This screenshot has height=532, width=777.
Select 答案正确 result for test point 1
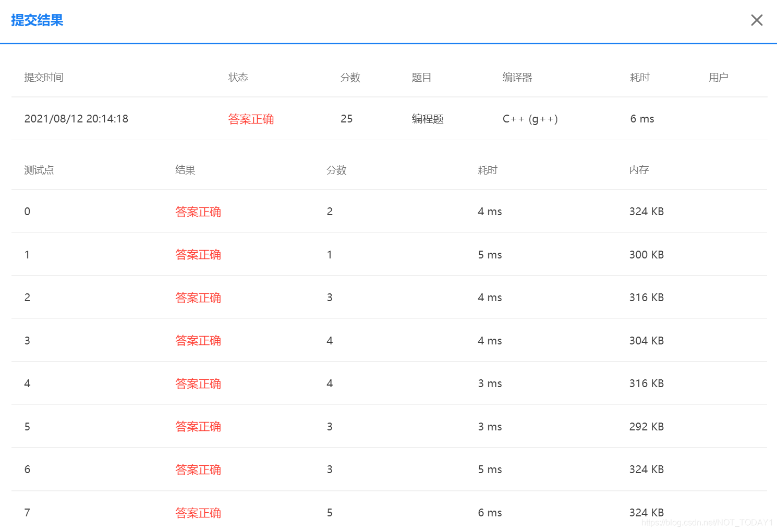pos(198,254)
